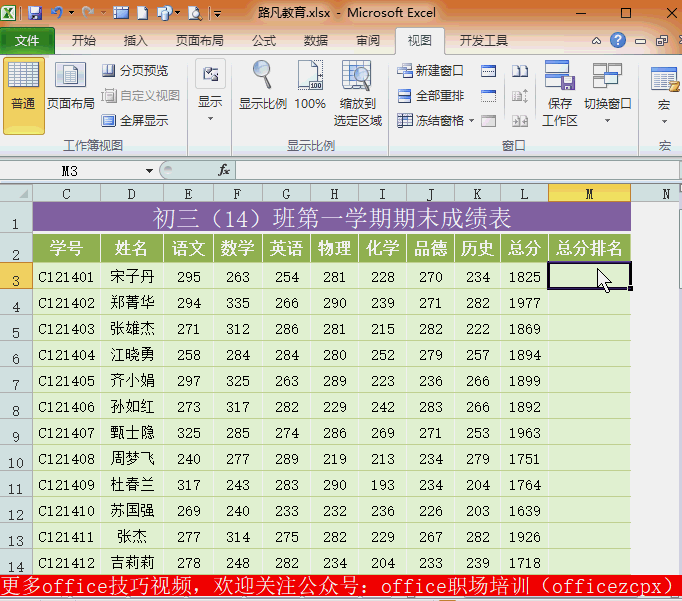The height and width of the screenshot is (601, 682).
Task: Open the File (文件) tab
Action: (27, 41)
